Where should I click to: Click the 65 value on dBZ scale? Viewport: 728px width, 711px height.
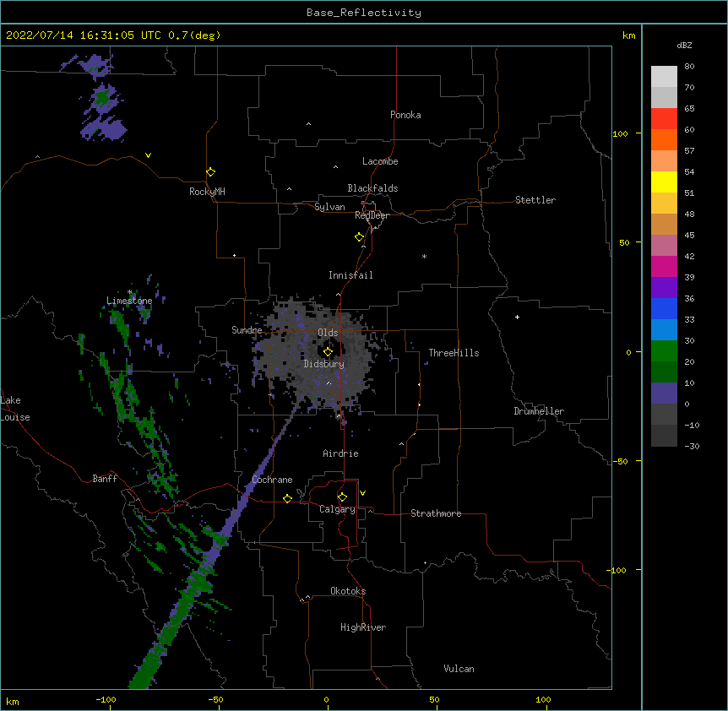coord(689,109)
